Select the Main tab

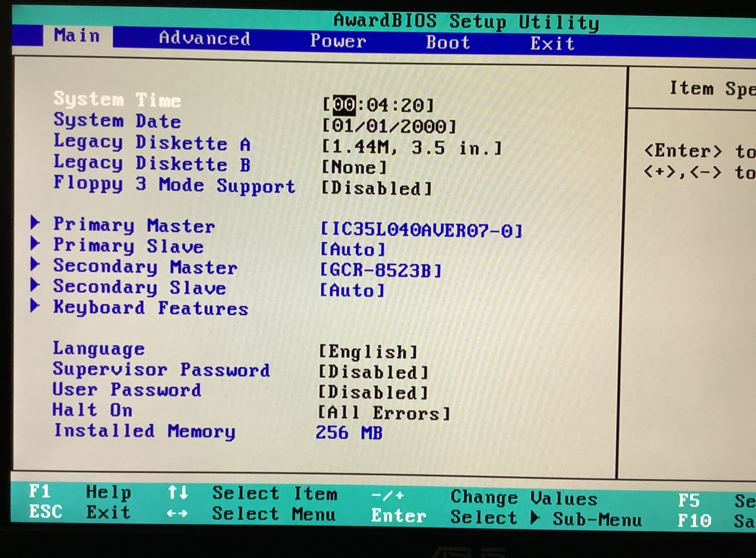point(77,35)
